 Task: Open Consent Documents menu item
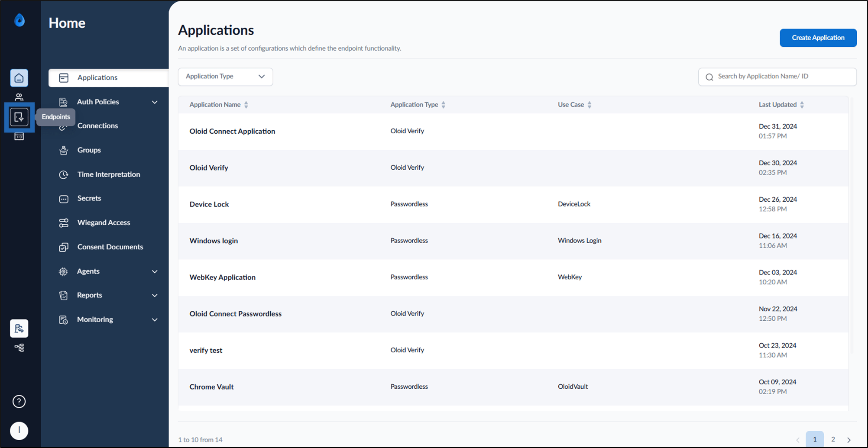110,247
